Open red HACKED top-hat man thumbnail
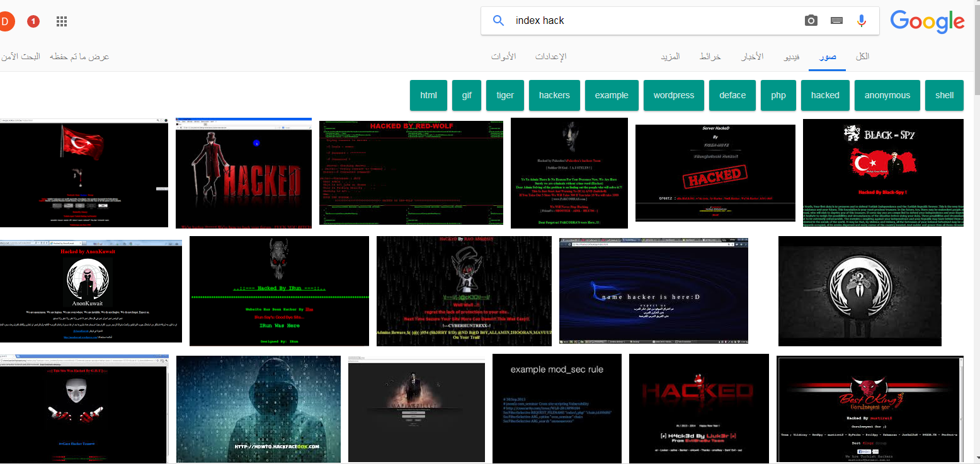The image size is (980, 464). 244,173
